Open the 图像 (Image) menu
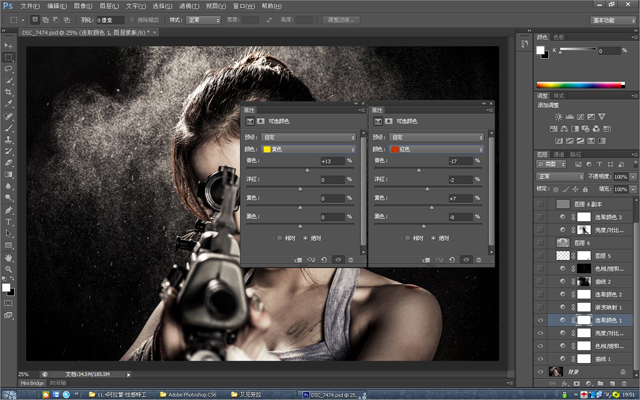The width and height of the screenshot is (640, 400). [x=81, y=5]
